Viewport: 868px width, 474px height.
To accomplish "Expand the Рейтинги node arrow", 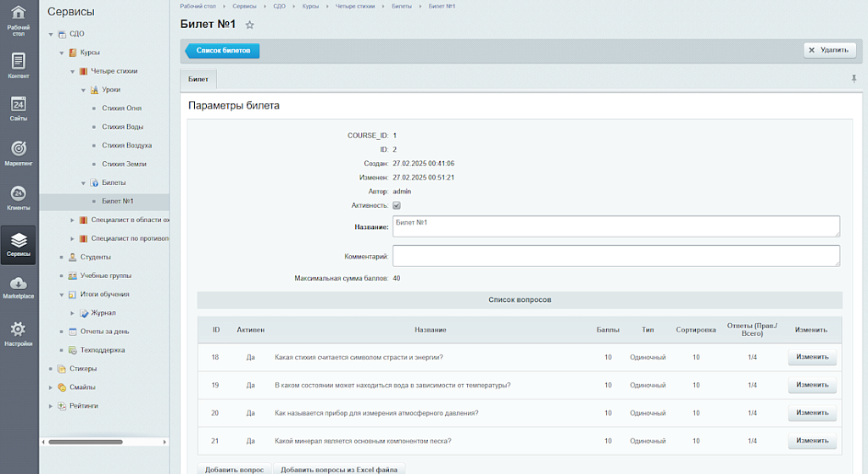I will (51, 406).
